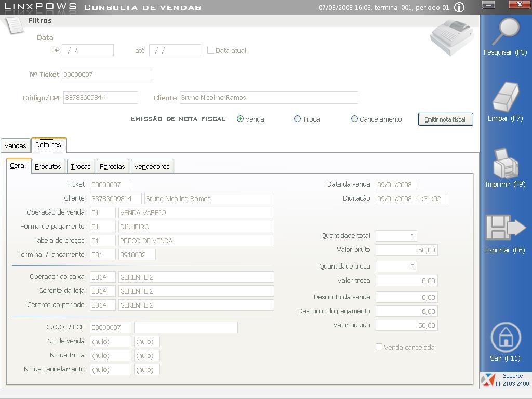Toggle the Venda cancelada checkbox
532x399 pixels.
(379, 347)
